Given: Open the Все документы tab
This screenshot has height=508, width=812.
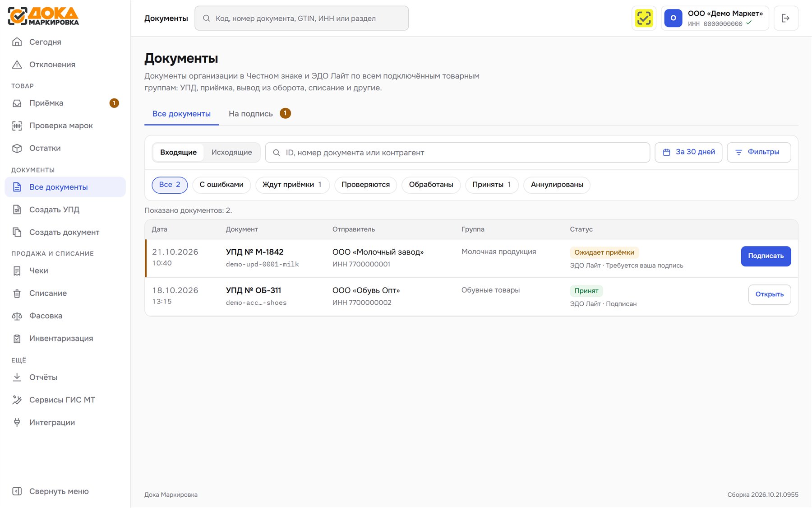Looking at the screenshot, I should 181,114.
